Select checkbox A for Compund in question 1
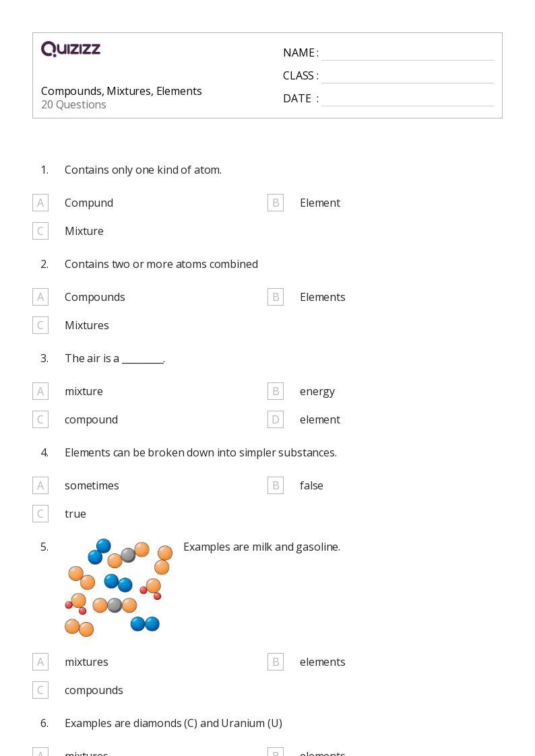Viewport: 535px width, 756px height. [40, 203]
